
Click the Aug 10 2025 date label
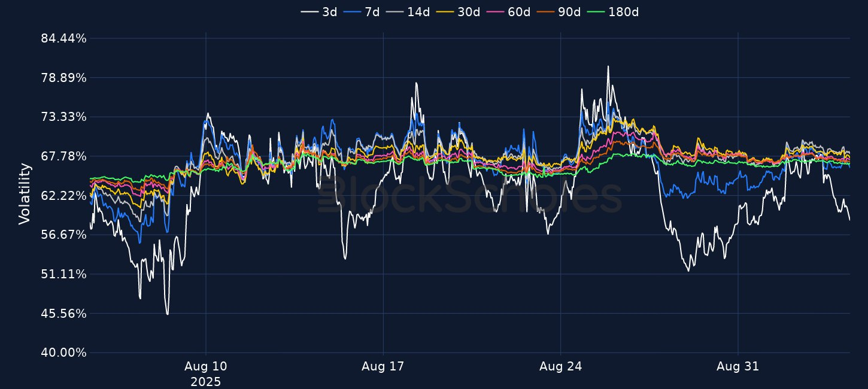point(206,373)
